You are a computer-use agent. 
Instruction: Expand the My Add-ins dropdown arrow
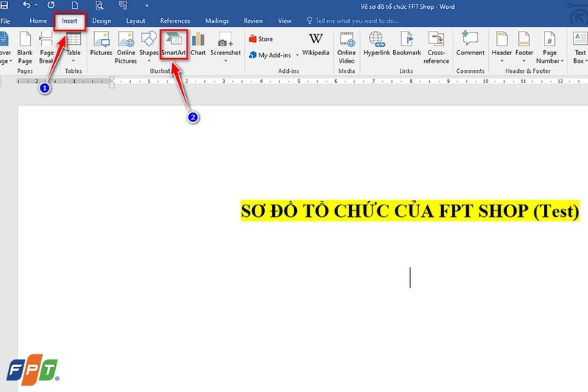pyautogui.click(x=298, y=55)
